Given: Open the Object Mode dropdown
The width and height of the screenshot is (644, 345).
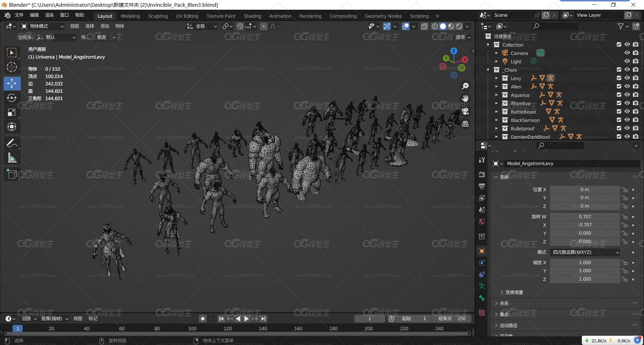Looking at the screenshot, I should pyautogui.click(x=43, y=26).
